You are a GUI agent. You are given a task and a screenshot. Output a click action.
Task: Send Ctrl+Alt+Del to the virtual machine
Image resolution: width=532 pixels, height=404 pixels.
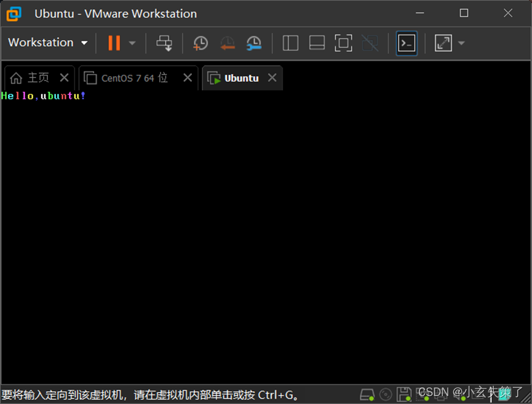point(164,43)
